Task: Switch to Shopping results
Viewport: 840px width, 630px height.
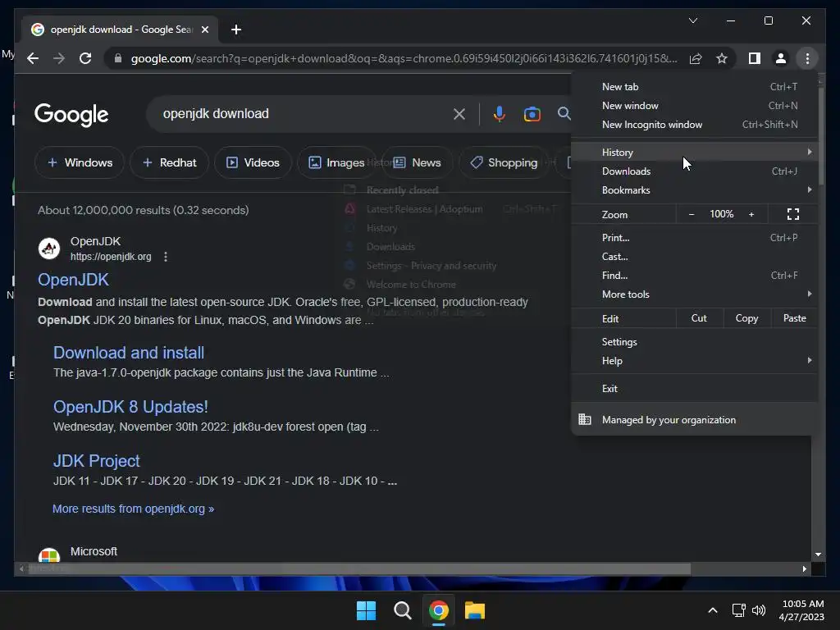Action: point(504,162)
